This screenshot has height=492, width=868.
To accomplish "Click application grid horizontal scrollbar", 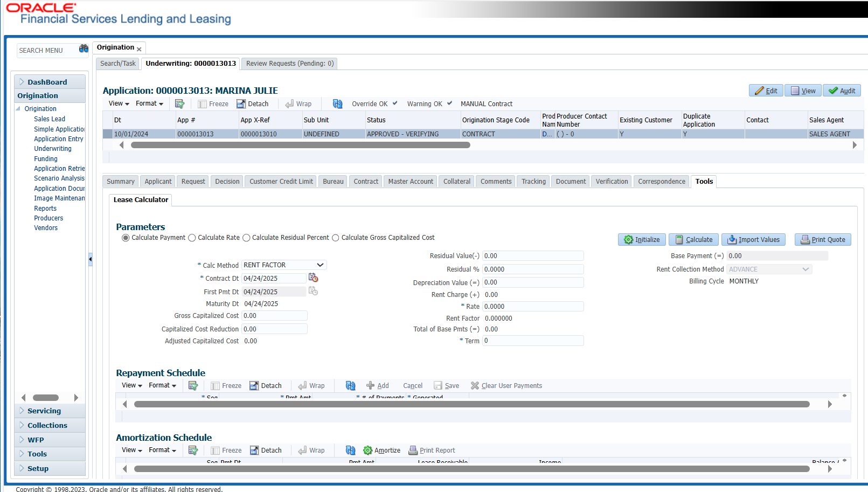I will tap(301, 145).
